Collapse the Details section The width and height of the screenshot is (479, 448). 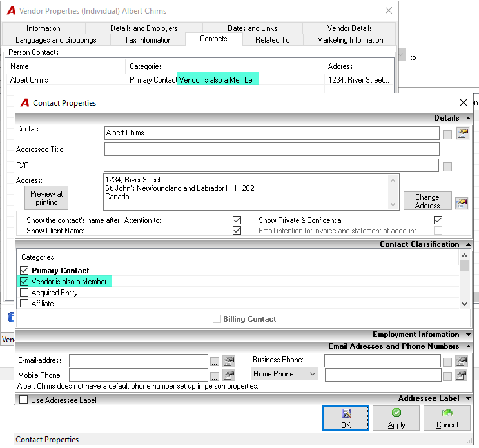point(468,118)
